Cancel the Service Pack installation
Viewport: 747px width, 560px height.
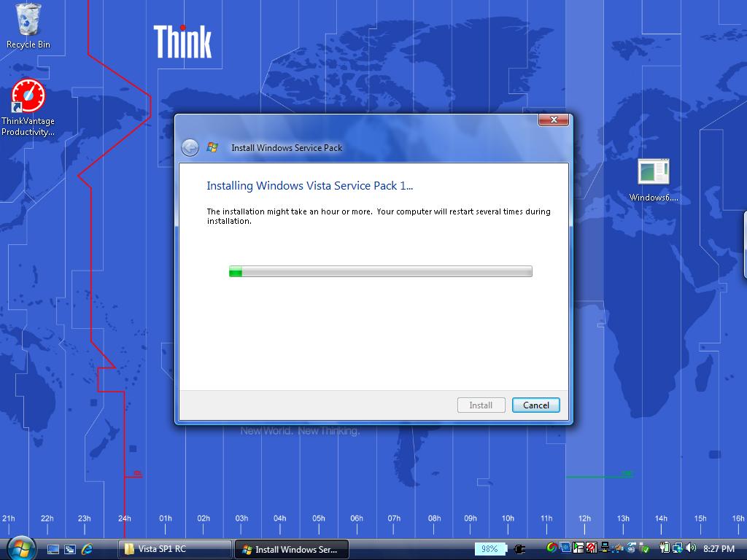[536, 405]
